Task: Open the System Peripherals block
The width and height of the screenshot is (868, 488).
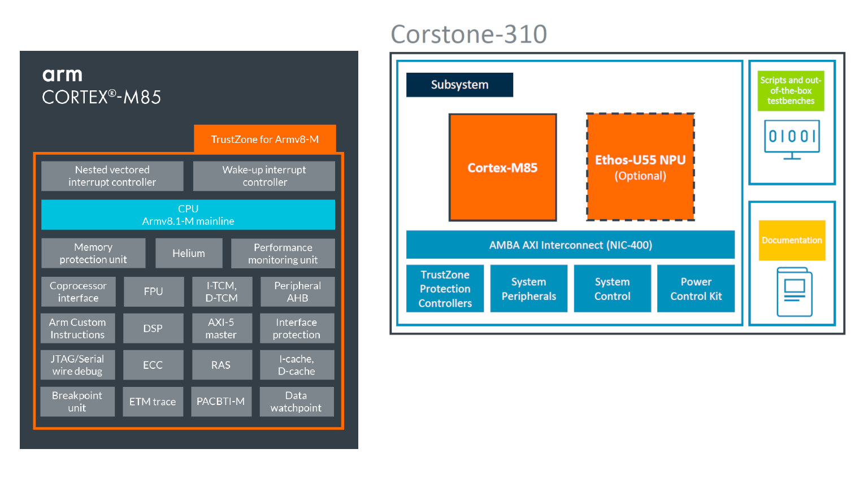Action: point(528,288)
